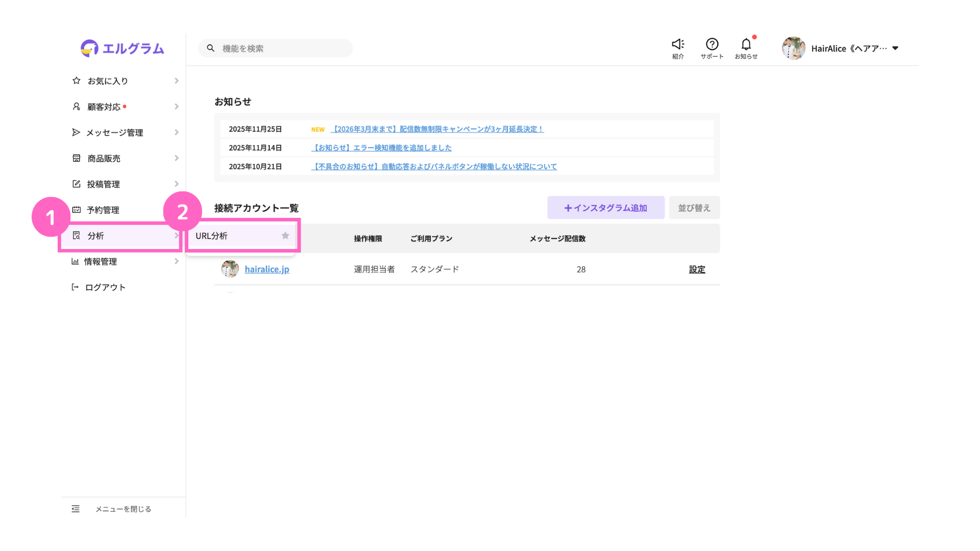Click the megaphone 紹介 icon
Screen dimensions: 980x551
(x=678, y=44)
